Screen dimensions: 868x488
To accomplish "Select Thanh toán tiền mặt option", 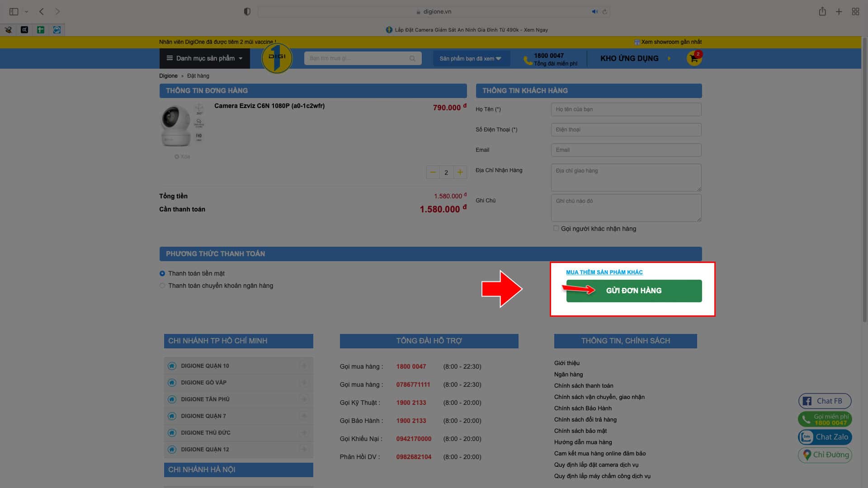I will (x=162, y=273).
